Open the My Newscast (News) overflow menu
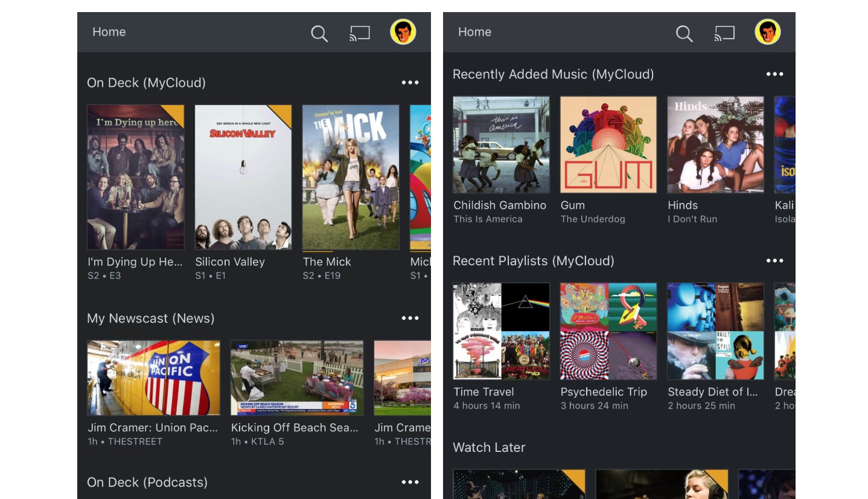The image size is (868, 499). pos(410,318)
